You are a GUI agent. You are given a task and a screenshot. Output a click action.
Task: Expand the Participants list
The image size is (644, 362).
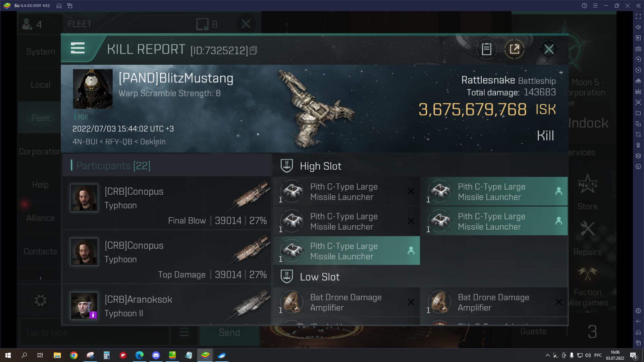click(113, 165)
